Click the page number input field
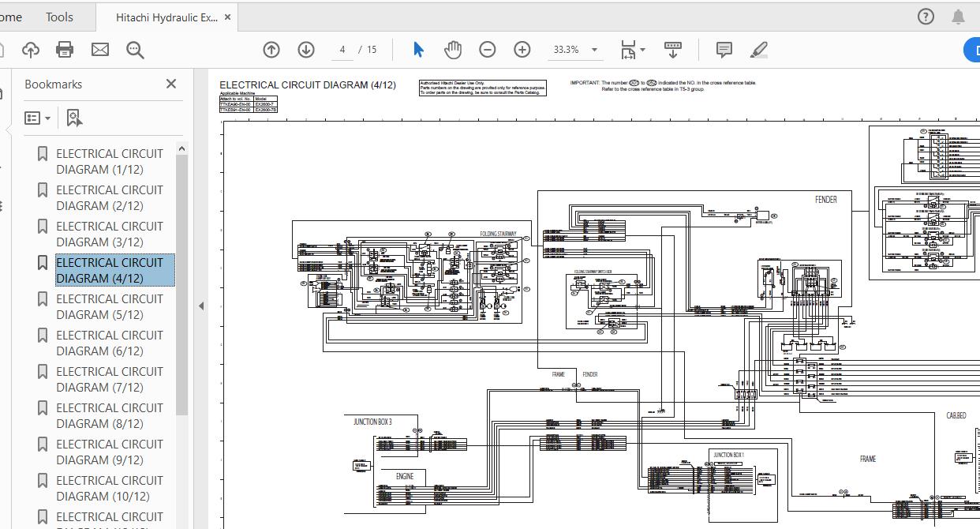The height and width of the screenshot is (529, 980). click(342, 50)
